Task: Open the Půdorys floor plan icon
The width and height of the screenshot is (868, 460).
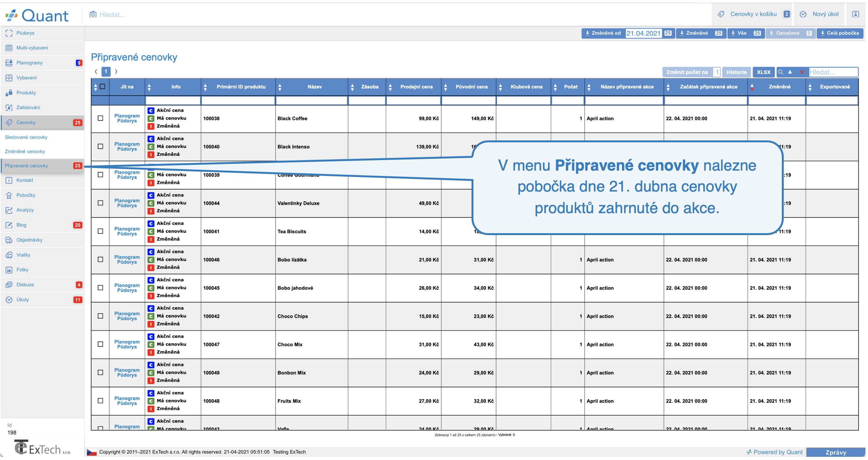Action: pos(9,33)
